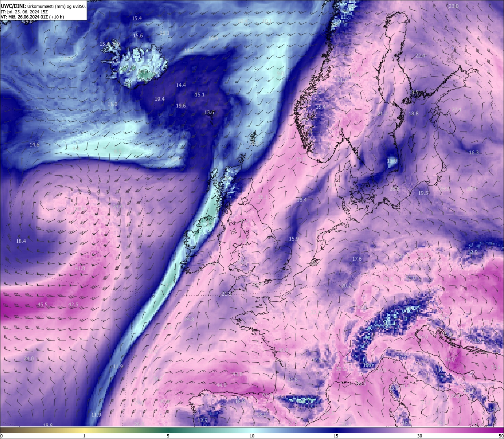This screenshot has width=504, height=439.
Task: Click the legend tick label '15'
Action: [x=336, y=436]
